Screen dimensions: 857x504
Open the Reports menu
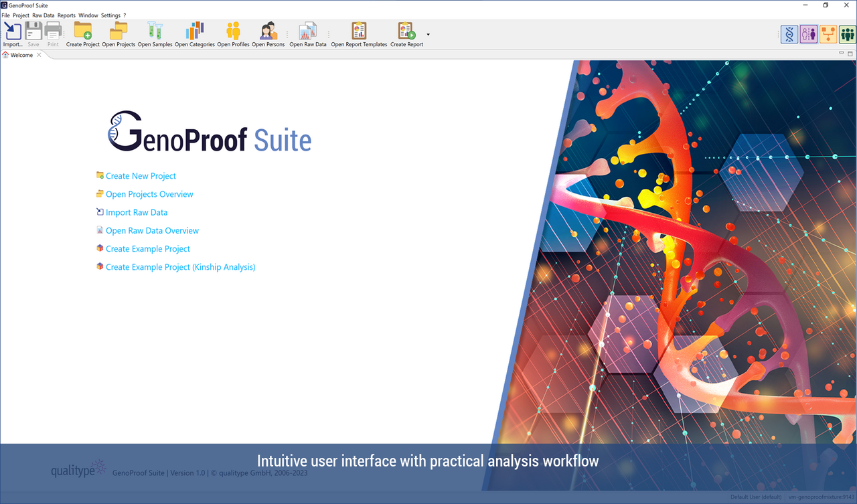click(66, 15)
